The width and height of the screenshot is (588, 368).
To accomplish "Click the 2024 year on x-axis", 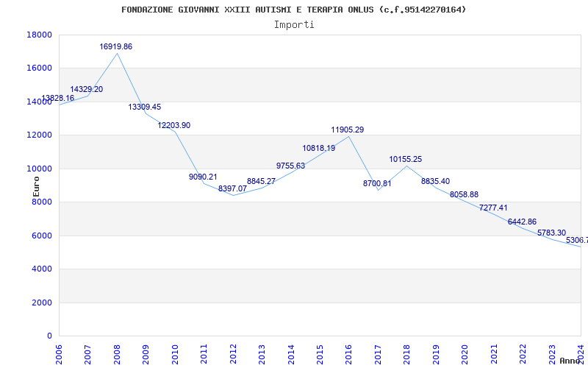I will [581, 355].
